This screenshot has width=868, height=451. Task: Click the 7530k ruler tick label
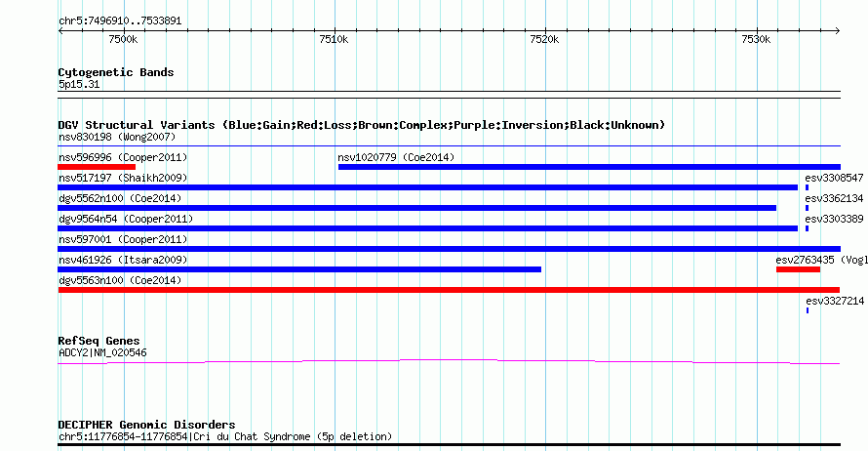pos(756,39)
